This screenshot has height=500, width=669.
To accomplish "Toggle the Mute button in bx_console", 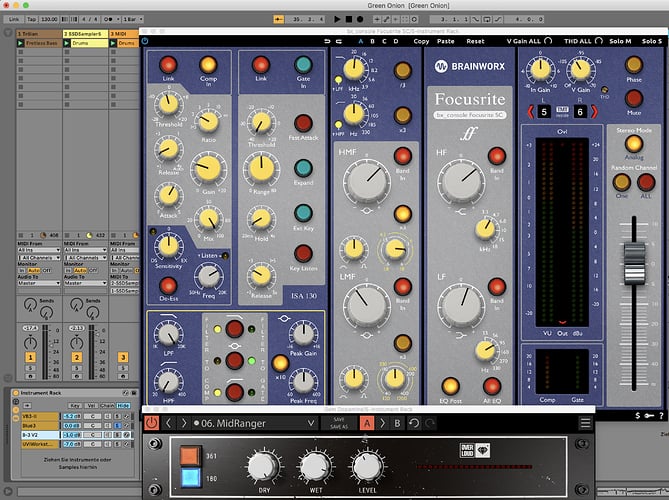I will pyautogui.click(x=634, y=98).
